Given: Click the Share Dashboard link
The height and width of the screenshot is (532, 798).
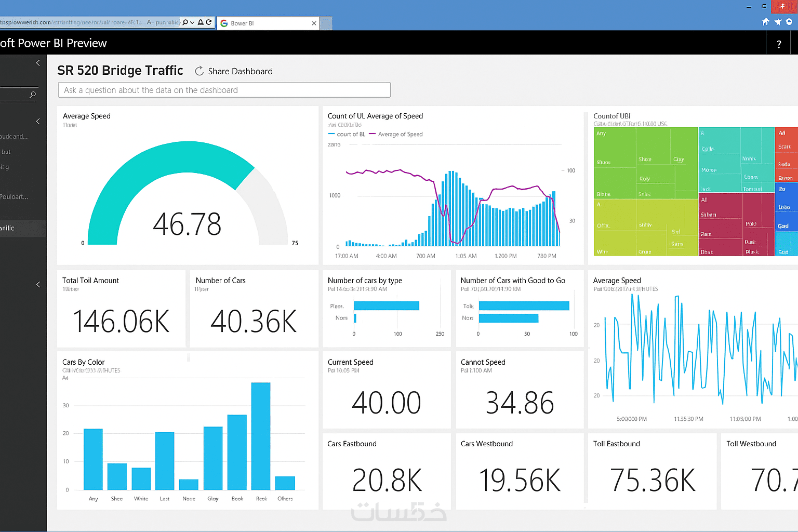Looking at the screenshot, I should tap(240, 71).
